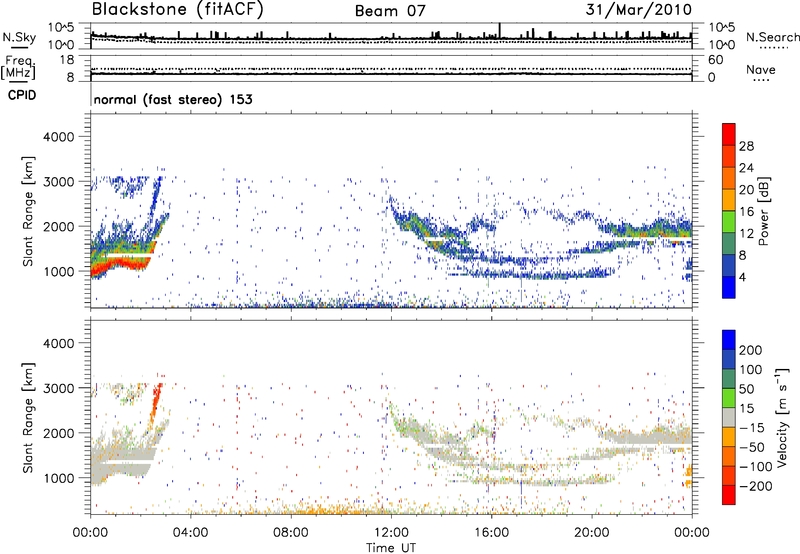Click the 'Nave' legend label
Screen dimensions: 800x554
pyautogui.click(x=761, y=69)
